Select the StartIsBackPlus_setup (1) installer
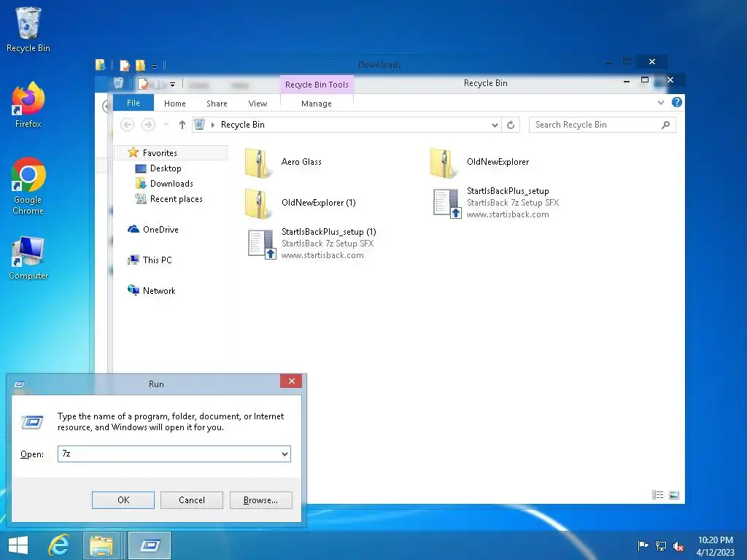This screenshot has height=560, width=747. pos(312,244)
